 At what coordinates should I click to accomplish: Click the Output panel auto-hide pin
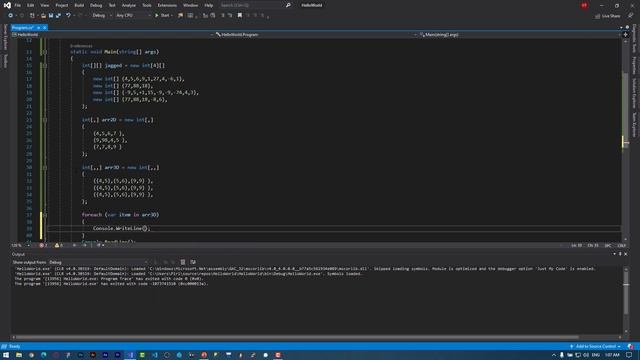coord(620,254)
